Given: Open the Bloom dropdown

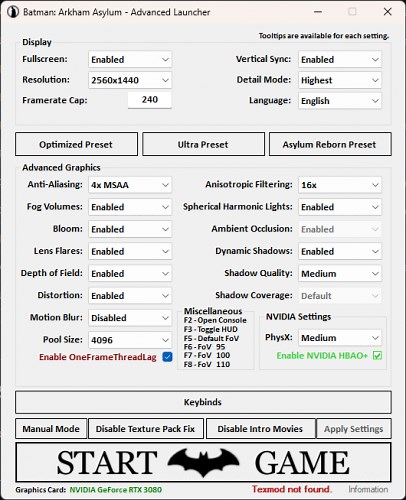Looking at the screenshot, I should coord(130,229).
